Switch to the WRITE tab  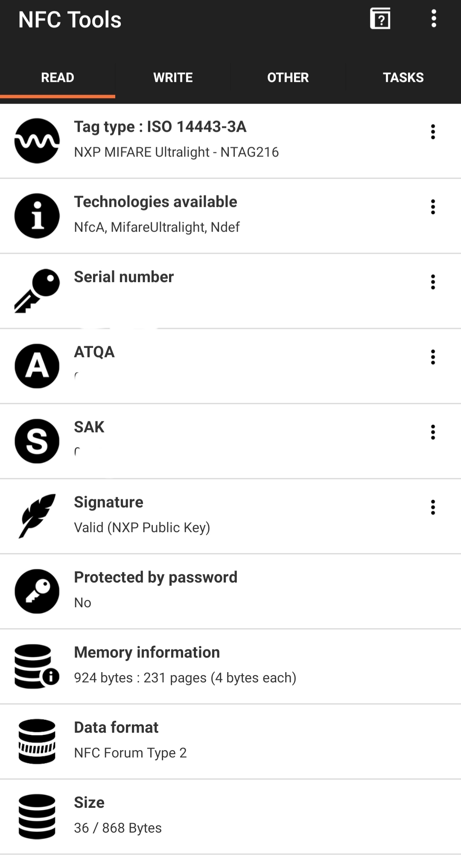click(173, 78)
